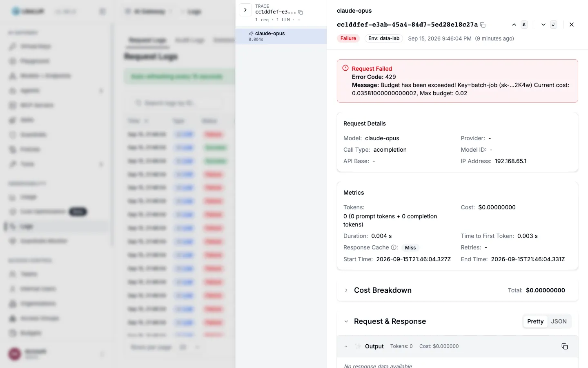Switch to Pretty view

535,321
